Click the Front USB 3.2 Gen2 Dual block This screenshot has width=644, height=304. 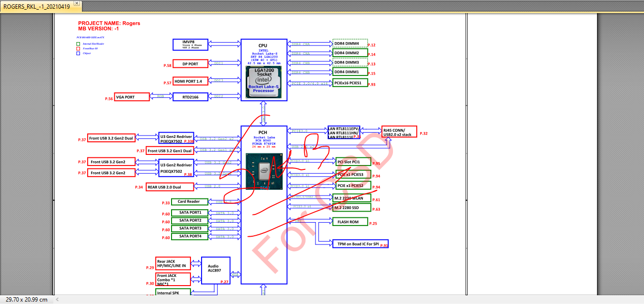tap(111, 138)
